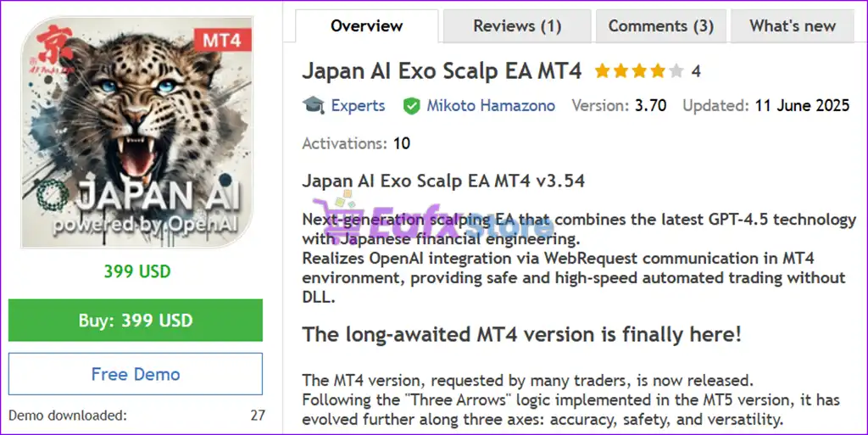868x435 pixels.
Task: Click the leopard Japan AI product image
Action: tap(136, 132)
